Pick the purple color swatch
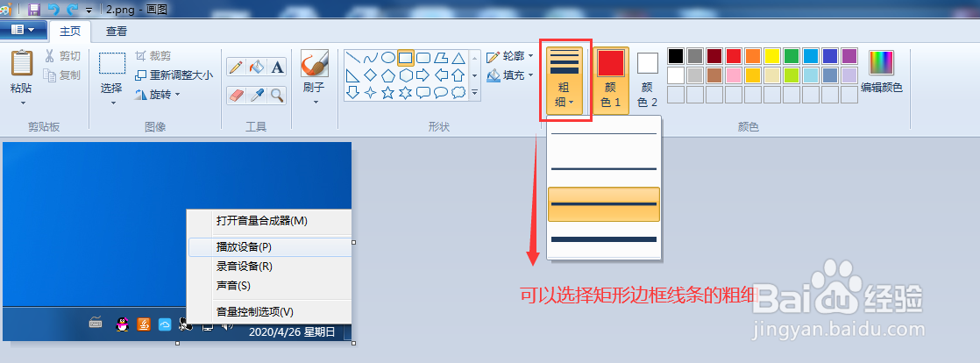 click(849, 56)
